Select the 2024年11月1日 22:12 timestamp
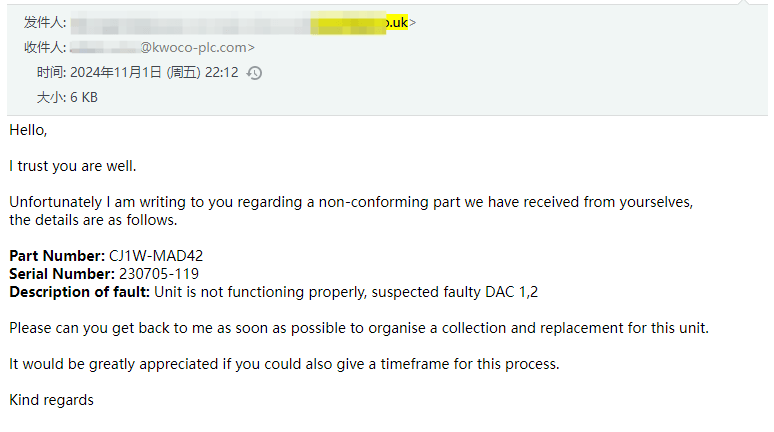The height and width of the screenshot is (432, 774). [154, 73]
